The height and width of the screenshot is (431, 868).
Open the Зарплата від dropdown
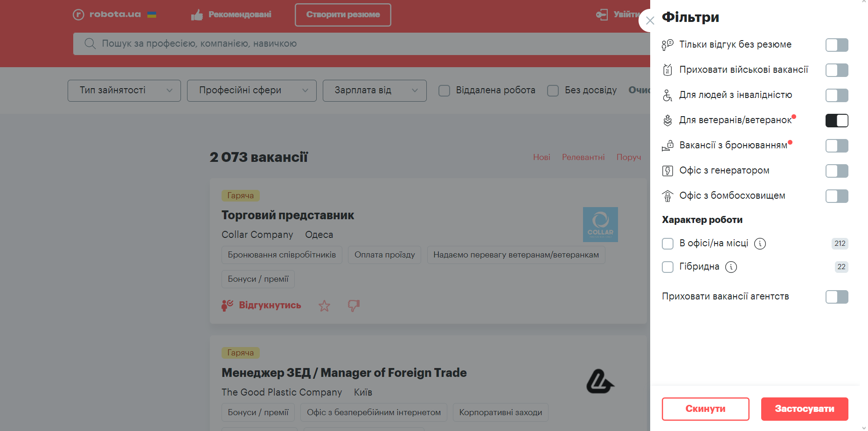pos(374,90)
